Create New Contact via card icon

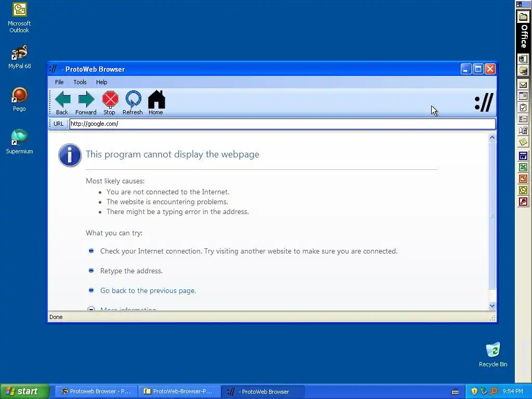point(523,119)
